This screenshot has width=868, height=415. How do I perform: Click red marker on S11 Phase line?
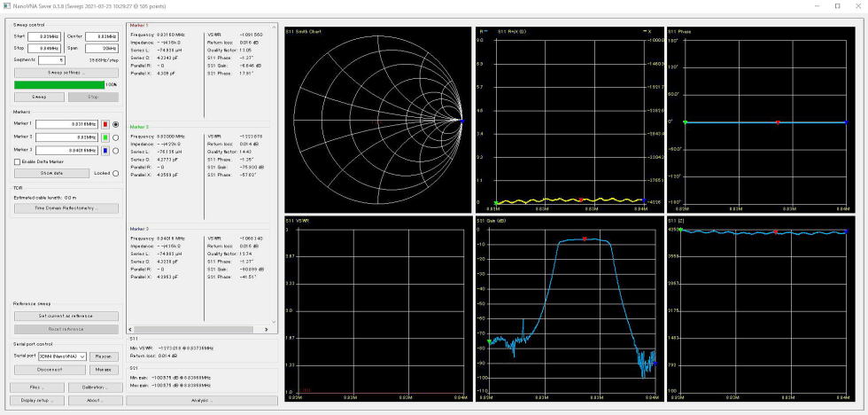(x=778, y=121)
